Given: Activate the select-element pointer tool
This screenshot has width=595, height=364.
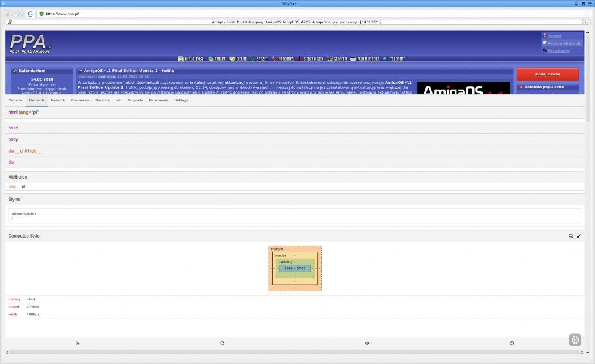Looking at the screenshot, I should (x=78, y=343).
